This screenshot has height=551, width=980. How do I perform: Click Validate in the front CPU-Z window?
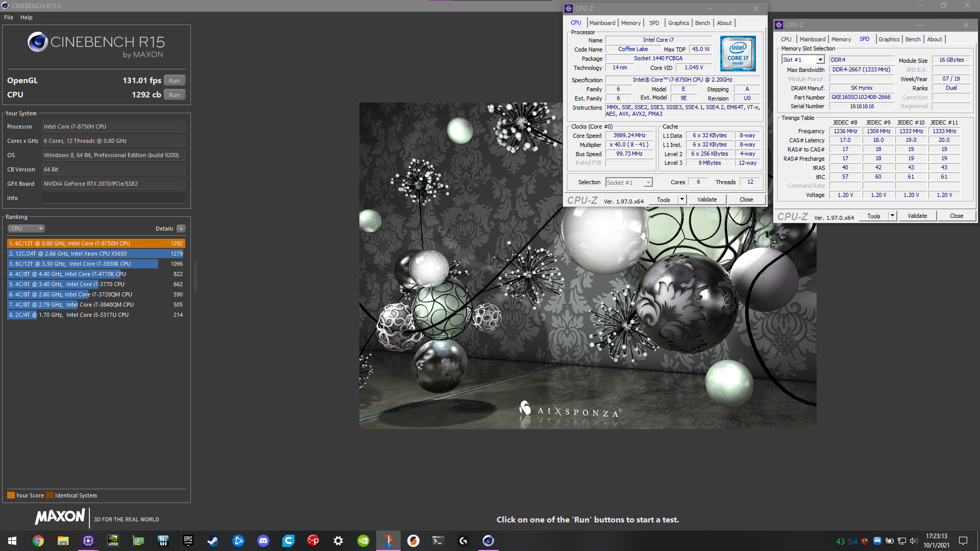click(x=707, y=199)
